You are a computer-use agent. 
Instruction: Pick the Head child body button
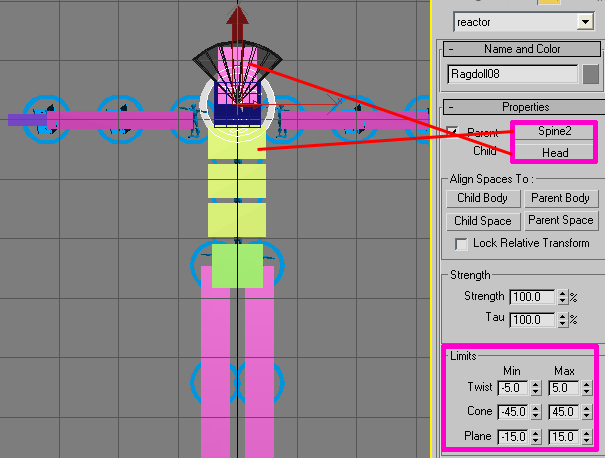553,152
